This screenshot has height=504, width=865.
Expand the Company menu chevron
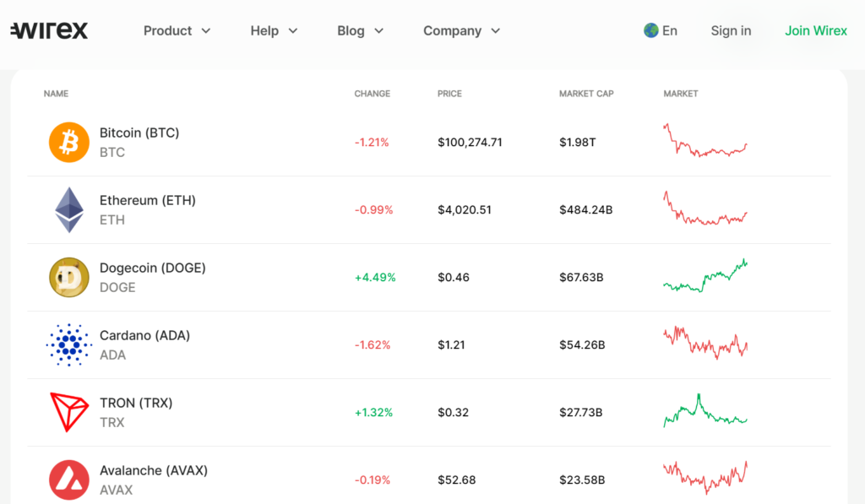[x=495, y=31]
